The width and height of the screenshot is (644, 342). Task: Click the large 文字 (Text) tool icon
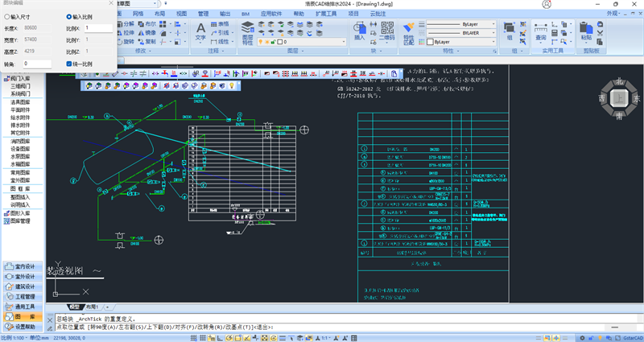coord(200,28)
